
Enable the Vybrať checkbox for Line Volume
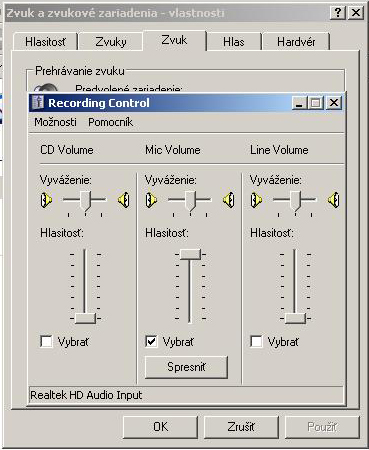[256, 341]
